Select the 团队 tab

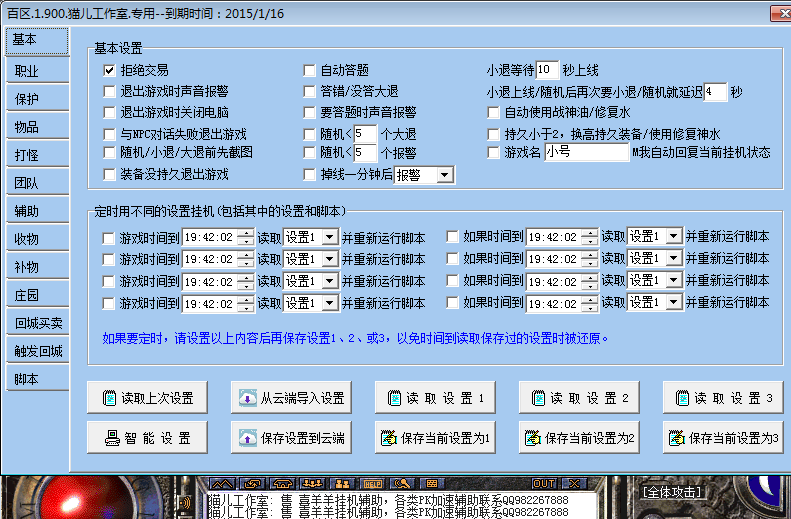coord(38,183)
